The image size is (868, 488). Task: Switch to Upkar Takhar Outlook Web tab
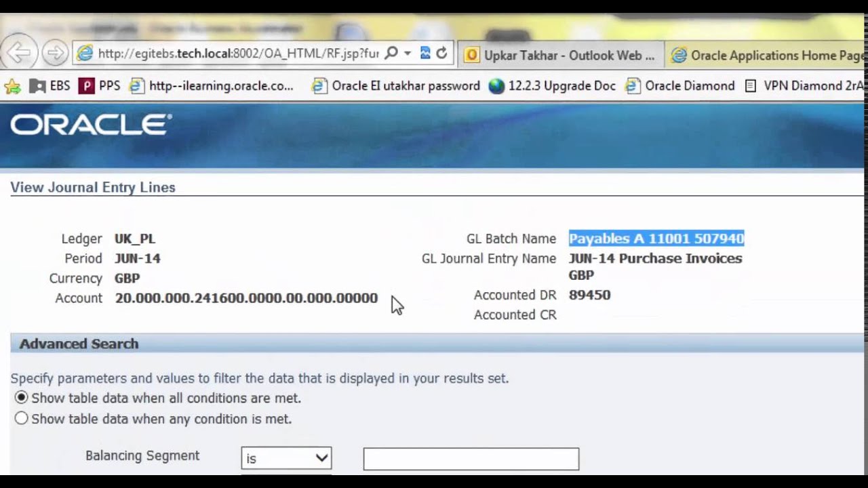(x=561, y=56)
